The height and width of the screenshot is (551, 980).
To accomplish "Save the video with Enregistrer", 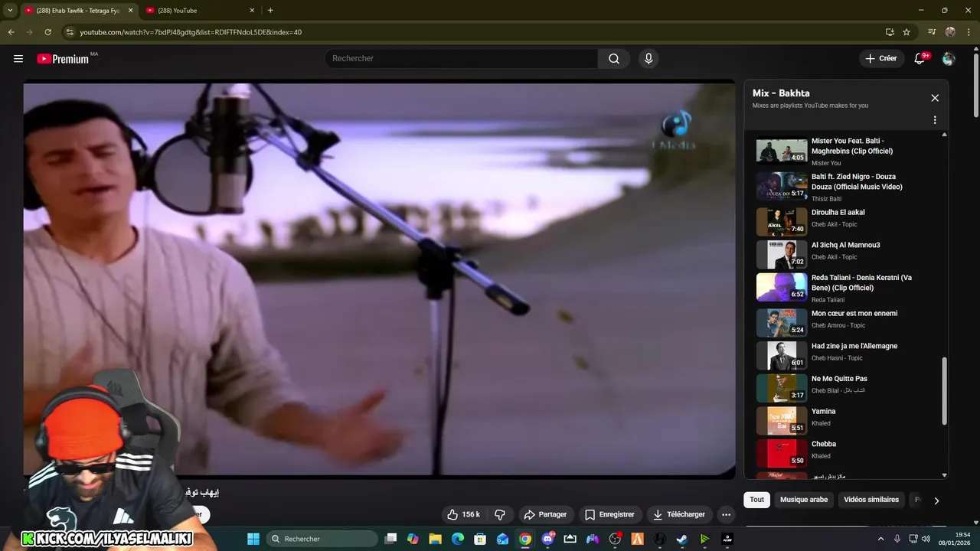I will pos(609,514).
